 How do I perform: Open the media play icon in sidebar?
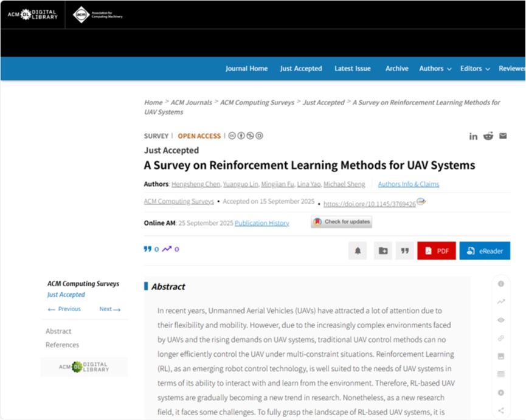[x=501, y=393]
